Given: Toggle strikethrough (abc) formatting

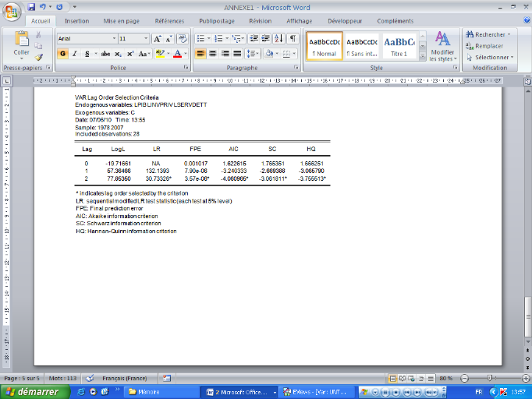Looking at the screenshot, I should coord(105,54).
